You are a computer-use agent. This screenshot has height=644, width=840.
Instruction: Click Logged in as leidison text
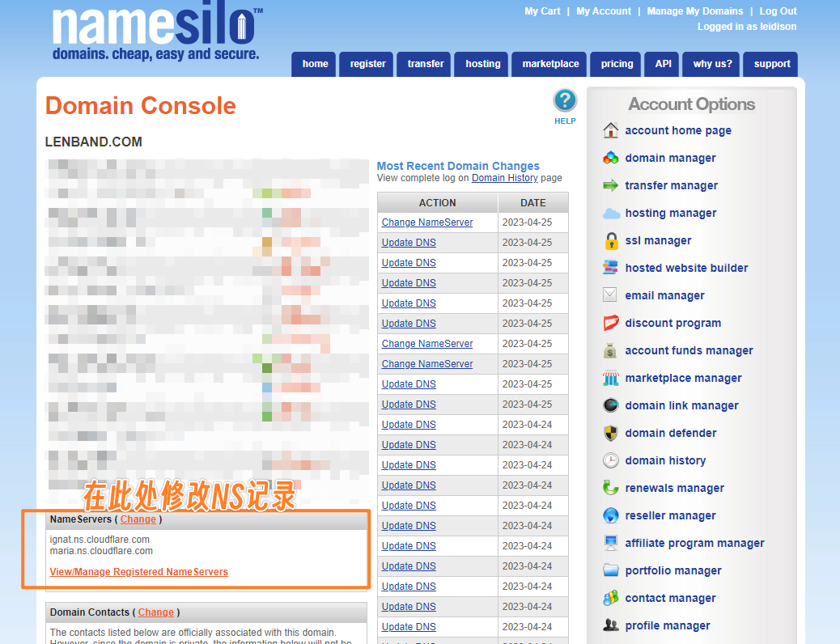coord(747,26)
